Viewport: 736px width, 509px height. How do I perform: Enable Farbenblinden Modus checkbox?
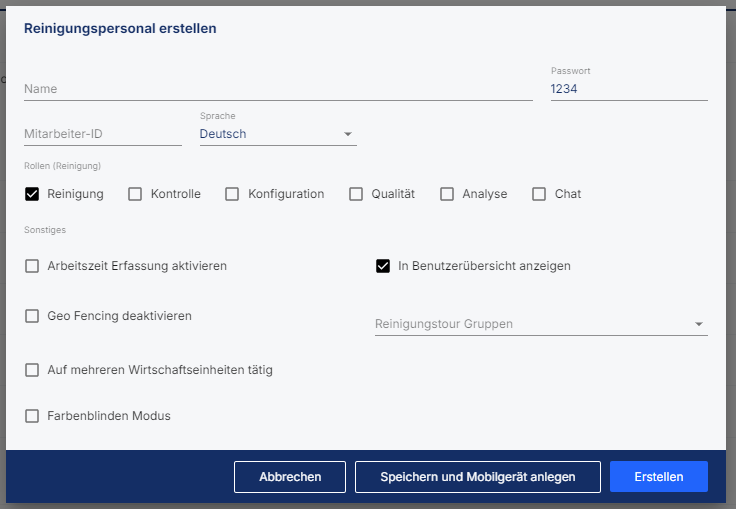(x=32, y=416)
